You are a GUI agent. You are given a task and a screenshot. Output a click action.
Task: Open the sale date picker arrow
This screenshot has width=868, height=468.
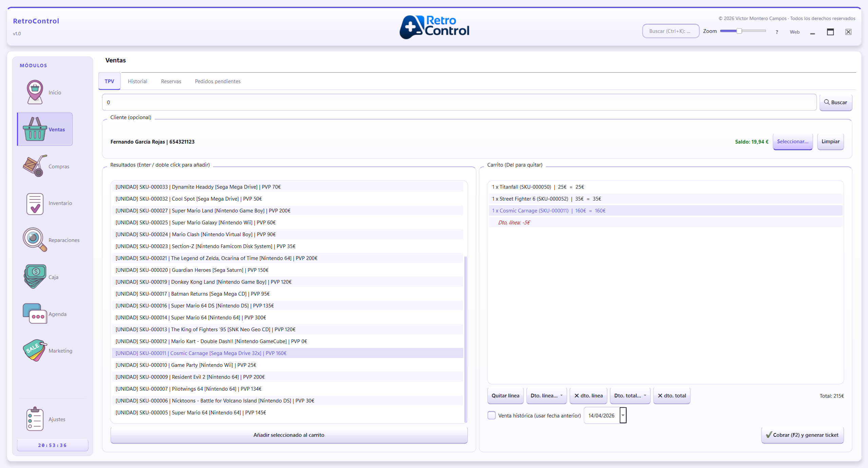[623, 415]
